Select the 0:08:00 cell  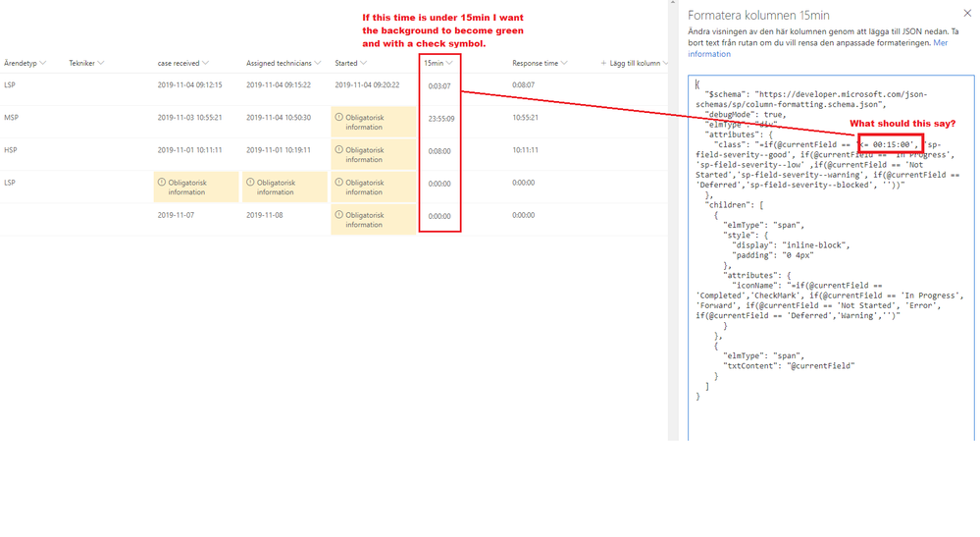[x=439, y=151]
